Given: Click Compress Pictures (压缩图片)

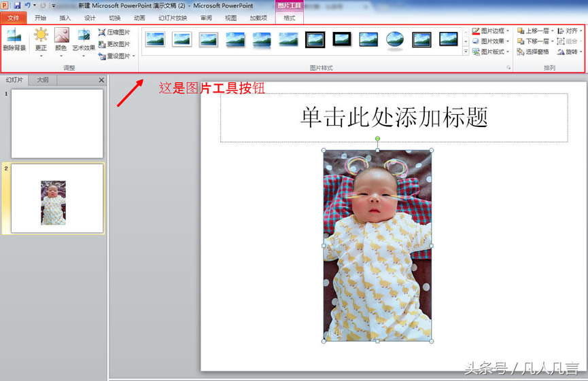Looking at the screenshot, I should click(x=114, y=32).
